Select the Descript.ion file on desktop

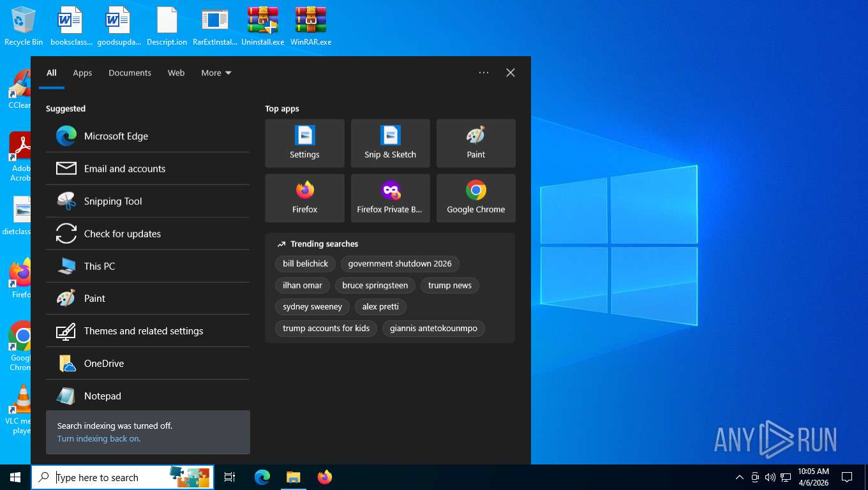167,26
